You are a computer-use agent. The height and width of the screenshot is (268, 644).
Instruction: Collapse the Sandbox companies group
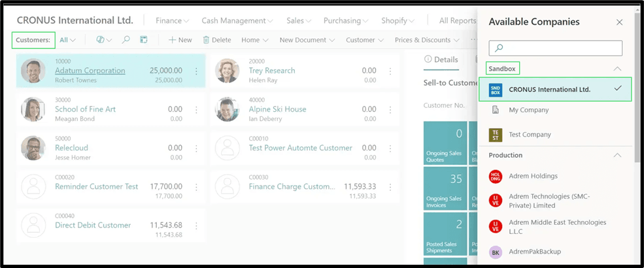tap(617, 69)
